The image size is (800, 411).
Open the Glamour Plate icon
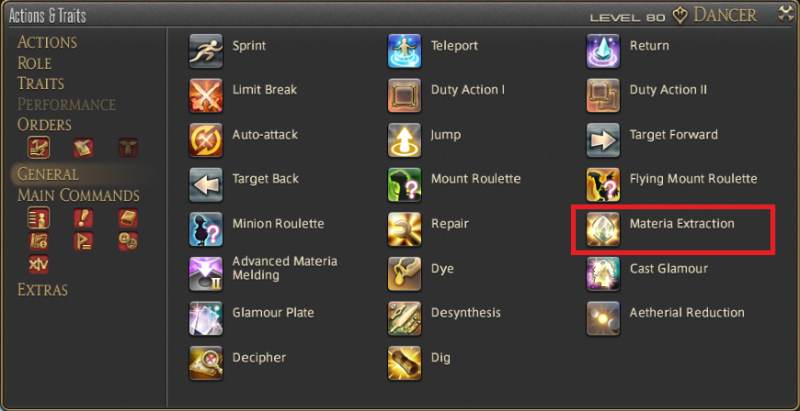pyautogui.click(x=206, y=319)
